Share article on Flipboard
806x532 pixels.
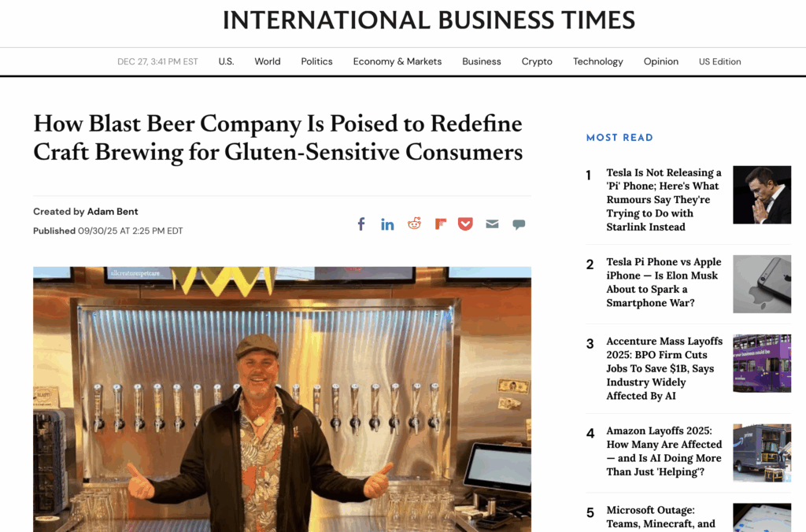[x=441, y=224]
